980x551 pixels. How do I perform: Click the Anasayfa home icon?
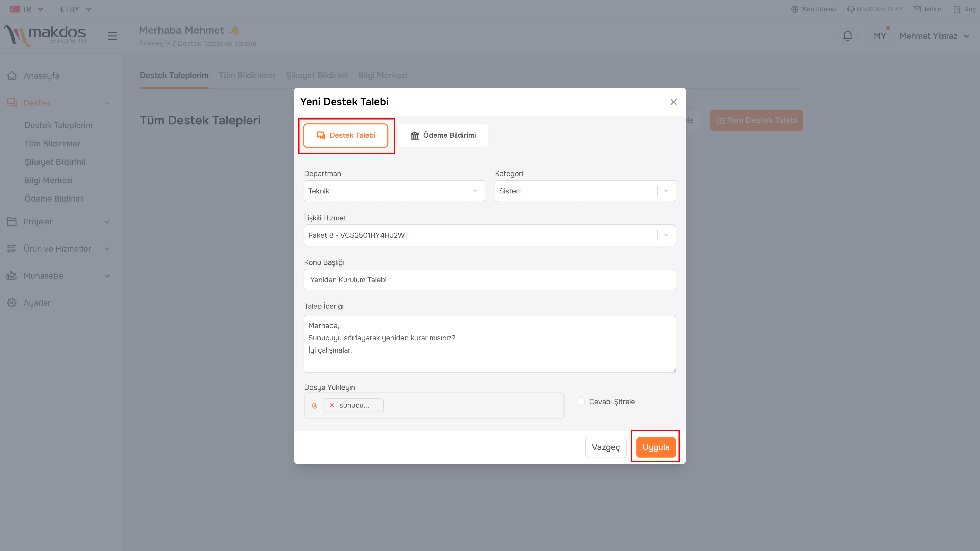pos(12,76)
